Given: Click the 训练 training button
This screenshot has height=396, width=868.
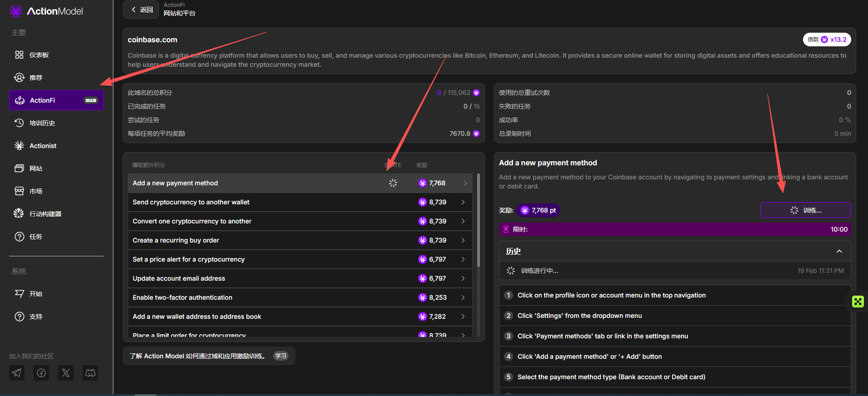Looking at the screenshot, I should click(x=805, y=210).
